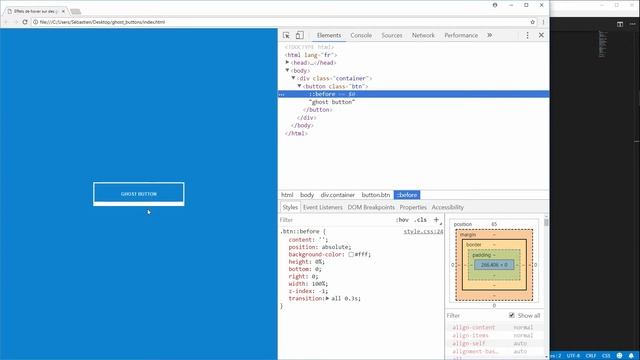The height and width of the screenshot is (360, 640).
Task: Collapse the div container node
Action: (293, 78)
